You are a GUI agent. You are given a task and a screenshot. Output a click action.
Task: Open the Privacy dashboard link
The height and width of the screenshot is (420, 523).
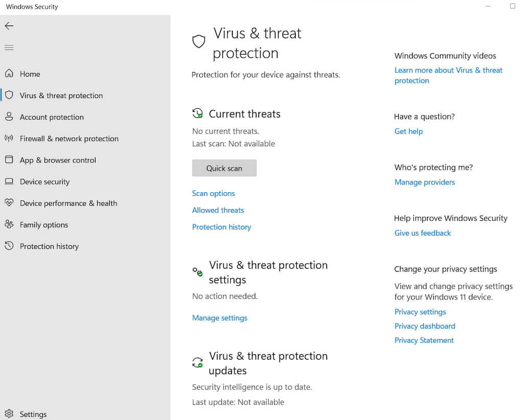click(424, 326)
